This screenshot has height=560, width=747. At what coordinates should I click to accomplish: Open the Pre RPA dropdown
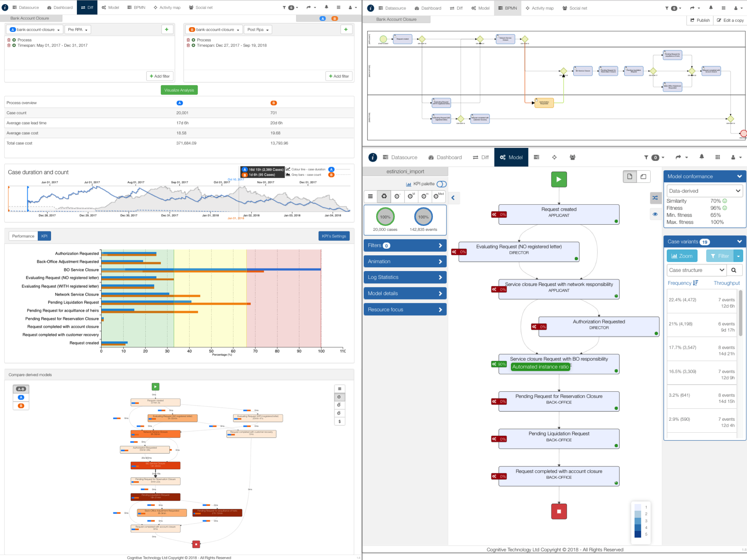tap(78, 29)
